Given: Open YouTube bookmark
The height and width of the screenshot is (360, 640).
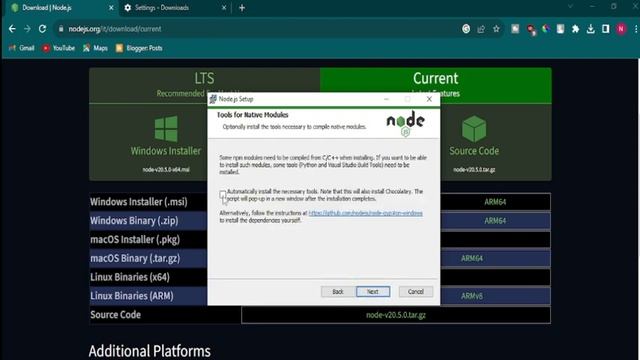Looking at the screenshot, I should [x=59, y=48].
